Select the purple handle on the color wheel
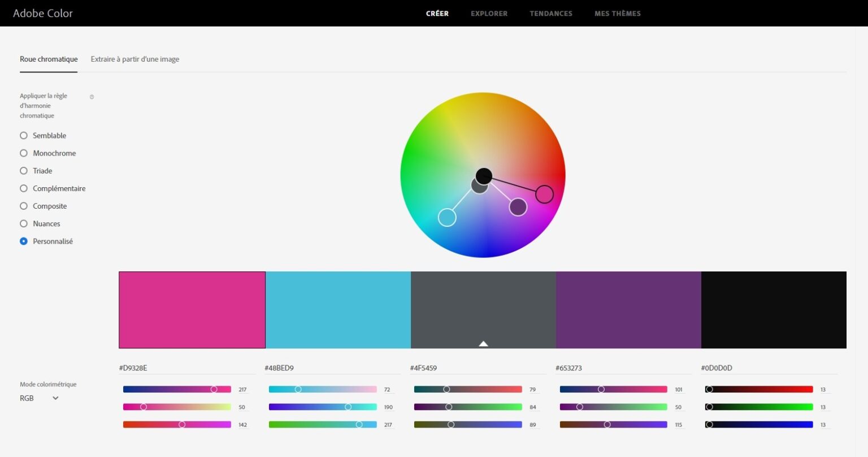This screenshot has width=868, height=457. point(518,206)
